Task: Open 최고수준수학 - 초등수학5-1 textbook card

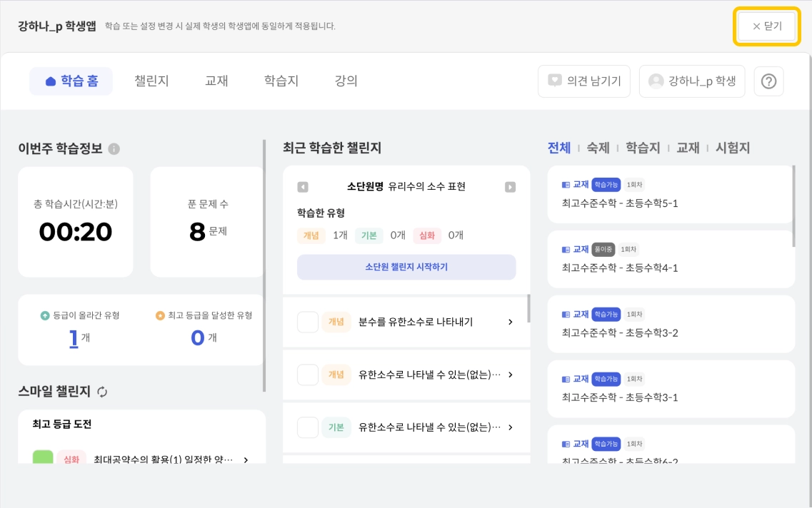Action: [x=671, y=194]
